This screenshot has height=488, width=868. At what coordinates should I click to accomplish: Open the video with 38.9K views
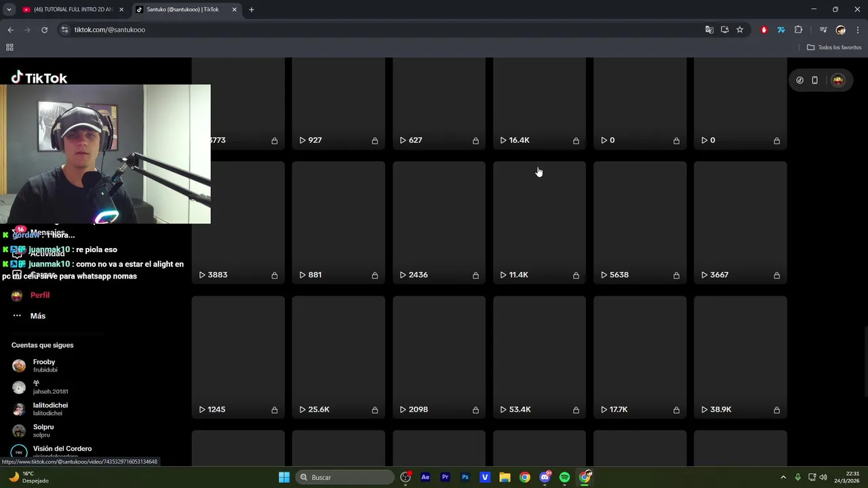tap(740, 357)
